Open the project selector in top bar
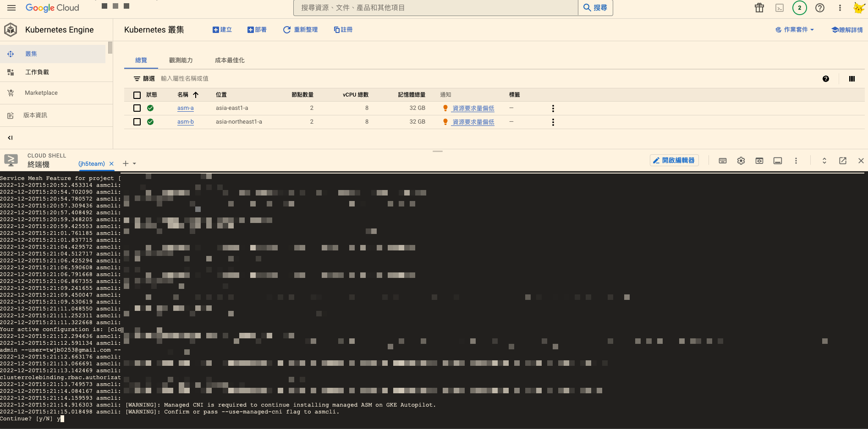 115,6
